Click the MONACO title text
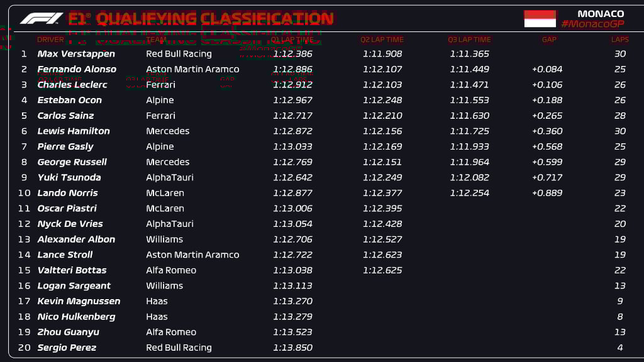644x362 pixels. [601, 14]
